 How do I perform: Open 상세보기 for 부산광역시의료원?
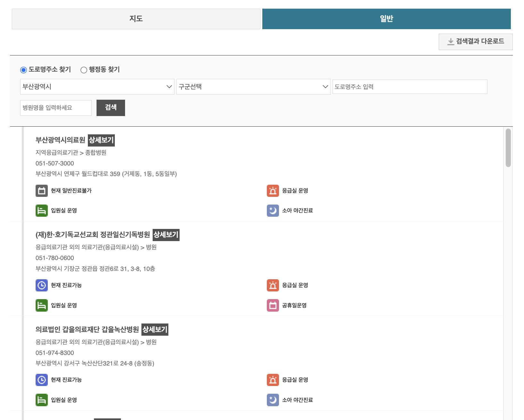coord(101,140)
